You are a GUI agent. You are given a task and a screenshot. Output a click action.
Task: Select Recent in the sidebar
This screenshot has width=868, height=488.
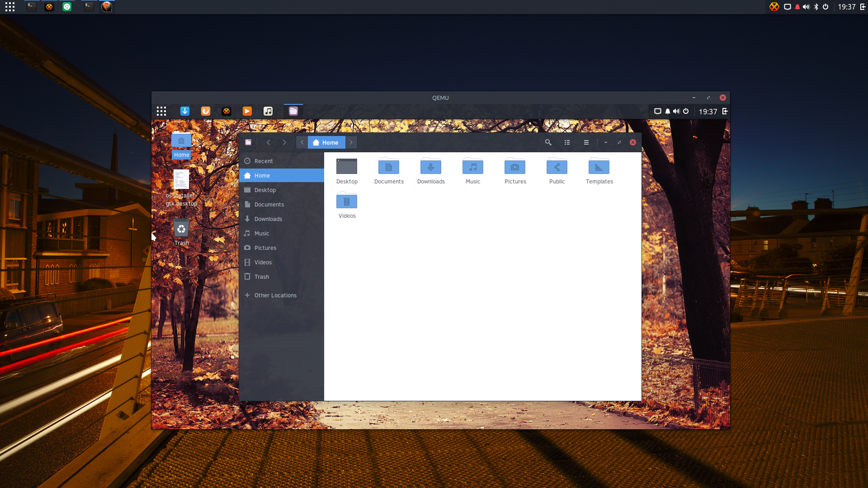[282, 161]
